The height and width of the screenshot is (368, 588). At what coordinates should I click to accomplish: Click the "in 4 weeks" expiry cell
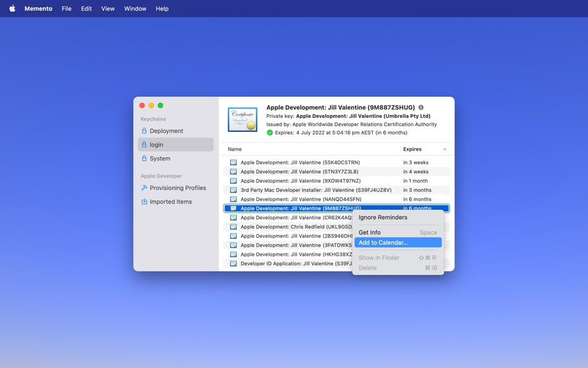(415, 172)
